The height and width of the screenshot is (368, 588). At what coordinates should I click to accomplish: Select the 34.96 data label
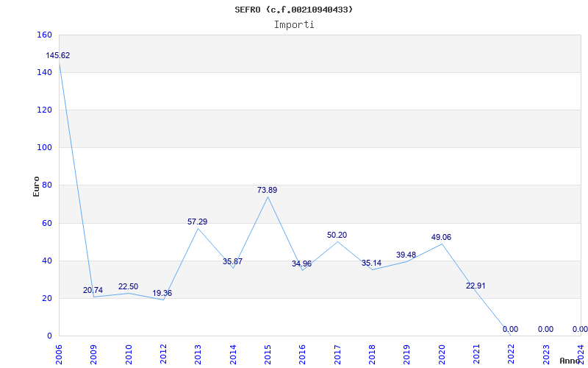coord(301,264)
